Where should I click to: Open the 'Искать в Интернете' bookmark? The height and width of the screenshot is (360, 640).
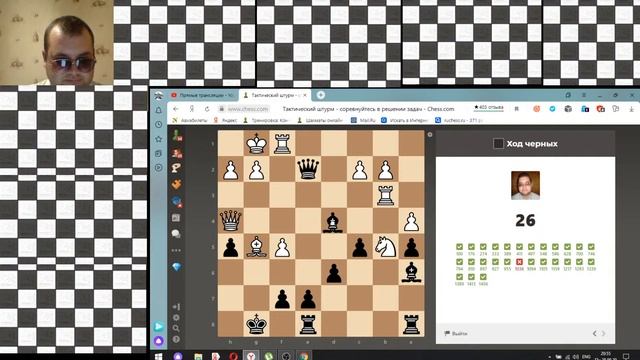click(x=404, y=120)
